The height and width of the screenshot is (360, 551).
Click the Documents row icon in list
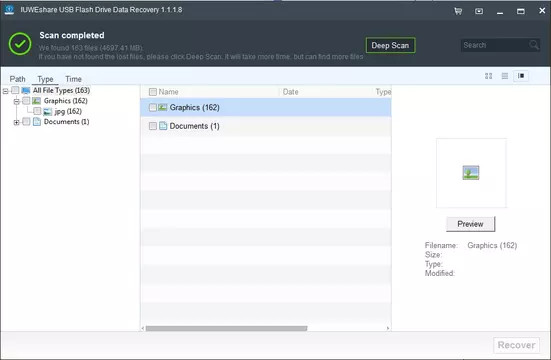[163, 126]
